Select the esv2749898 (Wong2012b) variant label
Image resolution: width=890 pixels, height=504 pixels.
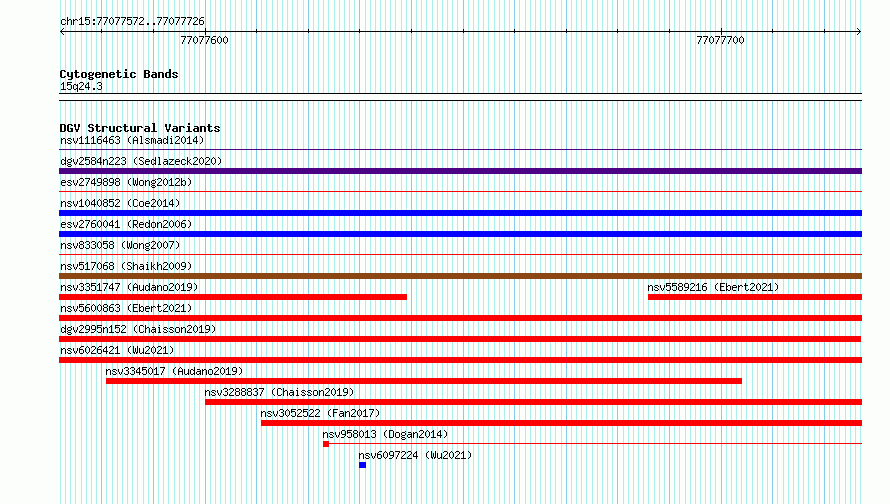coord(126,182)
